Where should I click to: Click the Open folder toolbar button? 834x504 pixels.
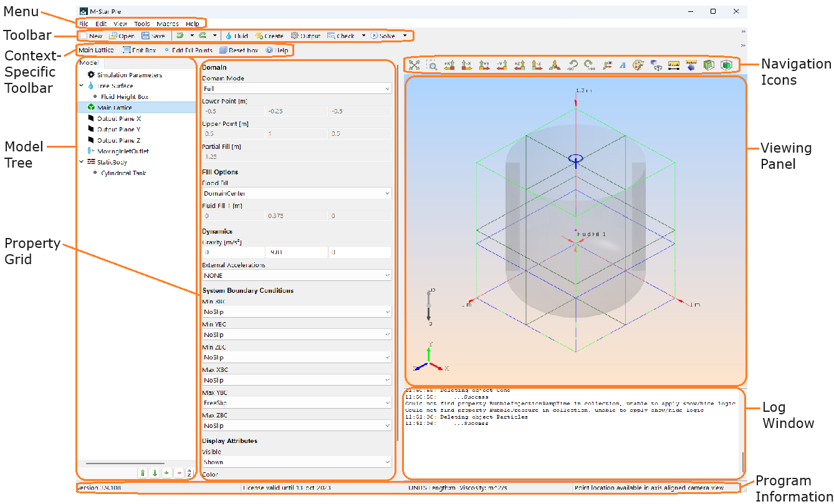[122, 36]
